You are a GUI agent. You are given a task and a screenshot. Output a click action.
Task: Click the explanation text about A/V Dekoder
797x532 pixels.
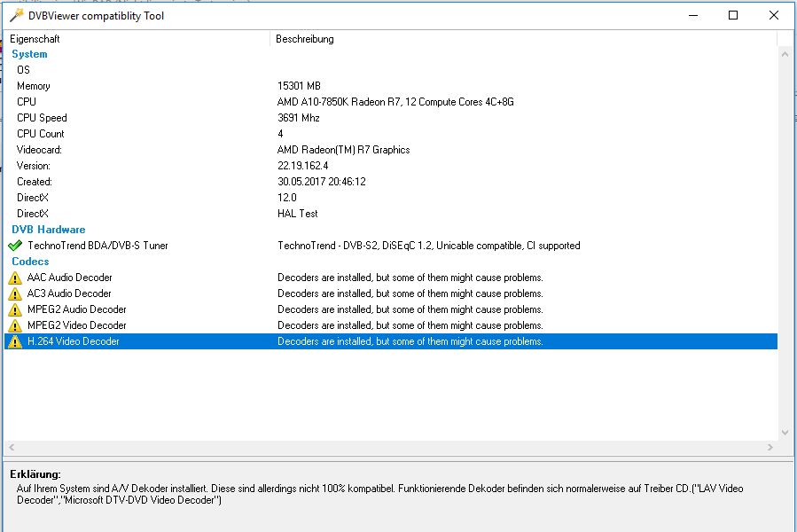click(x=379, y=494)
